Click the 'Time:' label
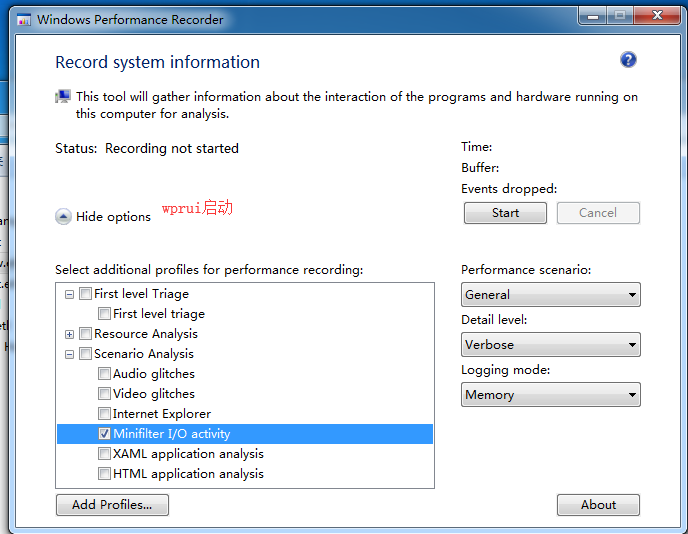Viewport: 688px width, 534px height. pyautogui.click(x=477, y=147)
